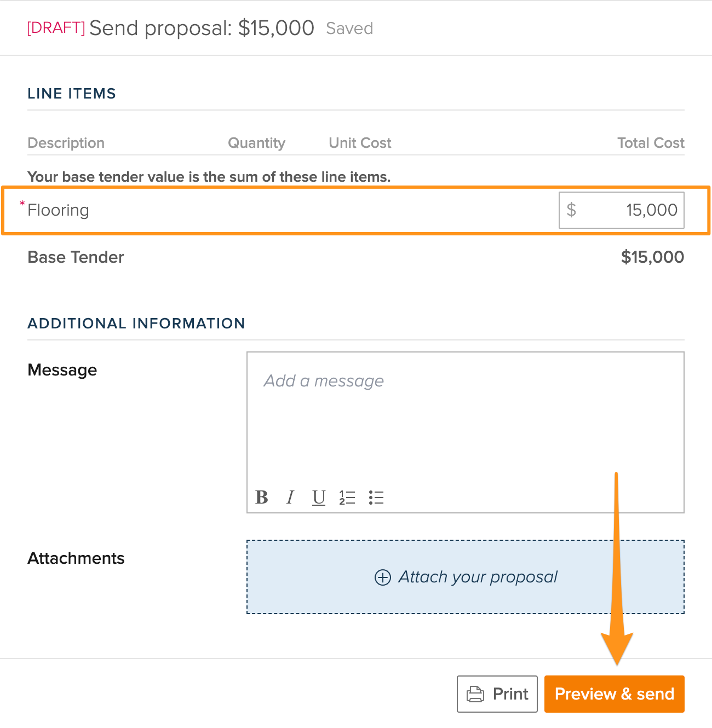Select the Flooring line item label
712x728 pixels.
(x=58, y=210)
